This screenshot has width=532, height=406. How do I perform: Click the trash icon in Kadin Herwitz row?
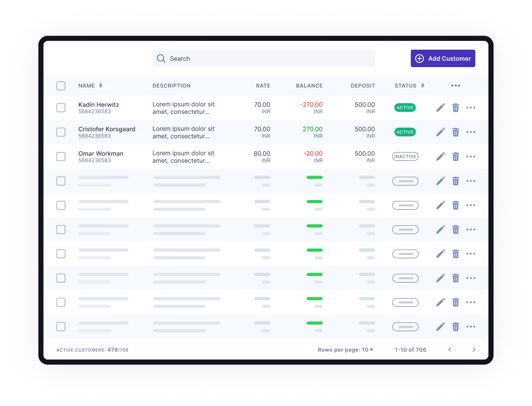pos(456,108)
